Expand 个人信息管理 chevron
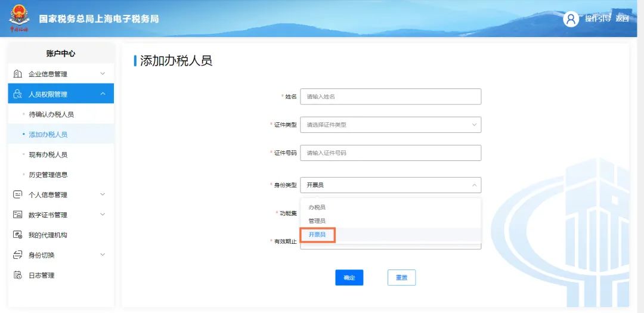 103,194
